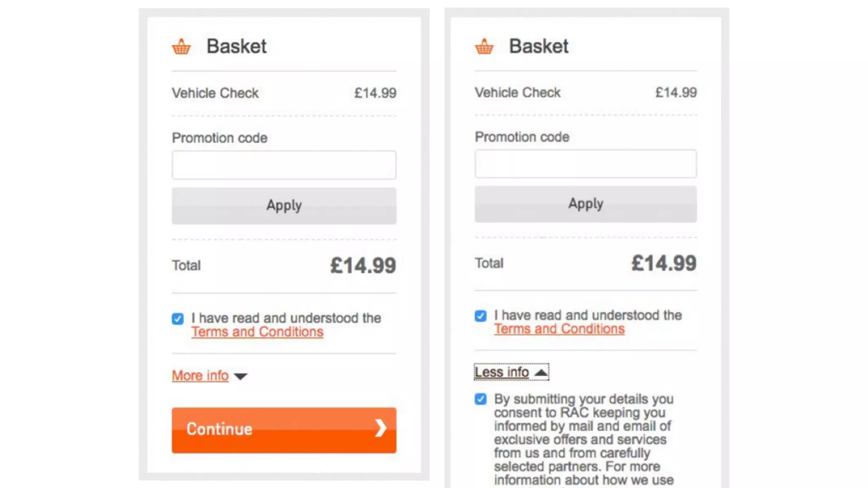Open Terms and Conditions link above More info
The width and height of the screenshot is (868, 488).
pos(257,332)
